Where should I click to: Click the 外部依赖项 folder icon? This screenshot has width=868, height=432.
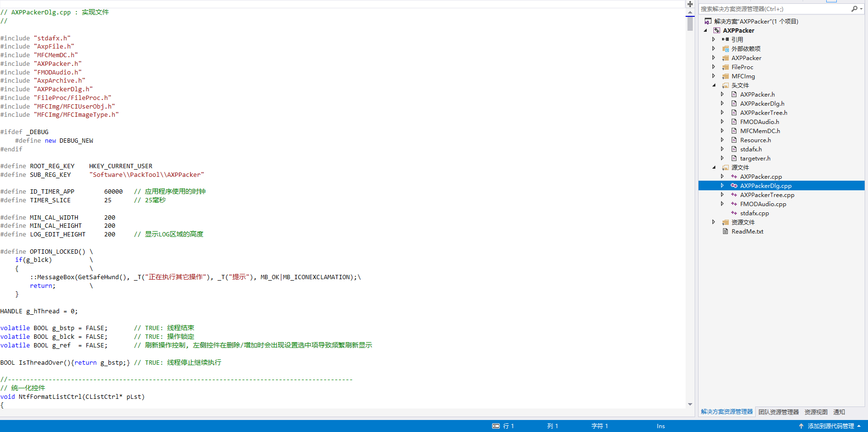[x=725, y=49]
